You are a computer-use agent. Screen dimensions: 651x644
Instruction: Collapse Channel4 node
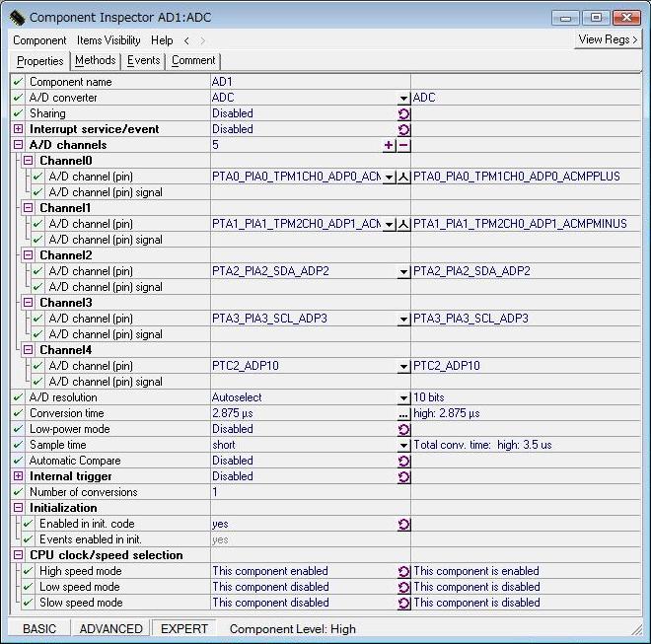[29, 349]
